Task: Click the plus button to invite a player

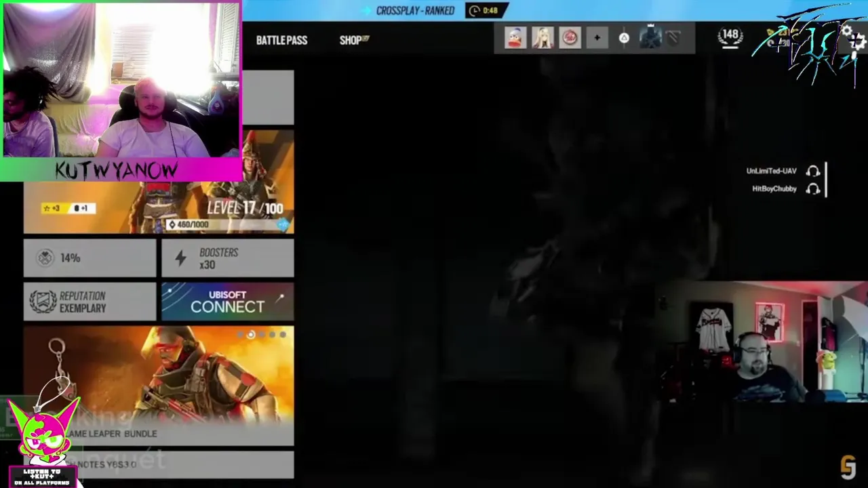Action: point(597,38)
